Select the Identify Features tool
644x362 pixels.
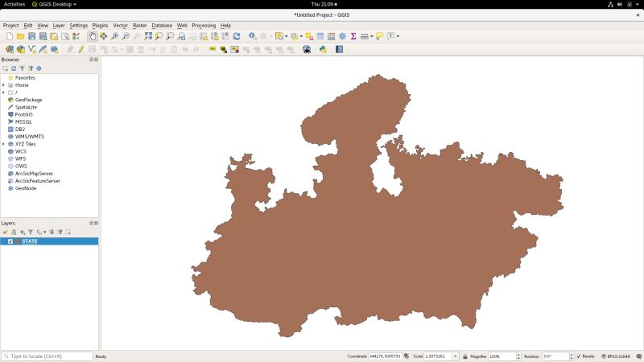click(x=253, y=36)
